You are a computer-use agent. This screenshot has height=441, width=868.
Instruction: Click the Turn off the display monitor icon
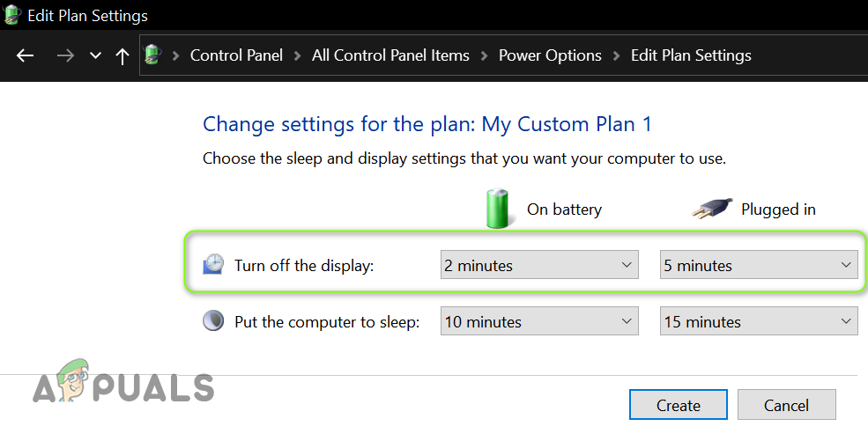(x=213, y=265)
